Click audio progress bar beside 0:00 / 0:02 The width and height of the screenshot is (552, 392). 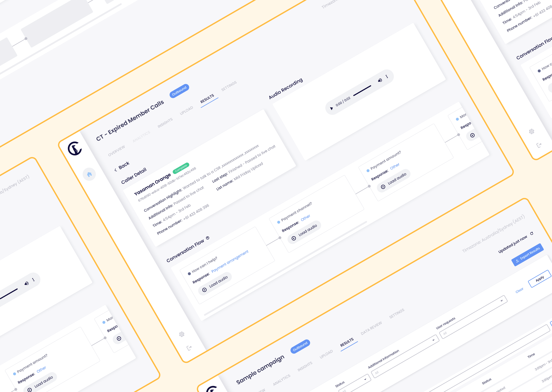(x=362, y=91)
